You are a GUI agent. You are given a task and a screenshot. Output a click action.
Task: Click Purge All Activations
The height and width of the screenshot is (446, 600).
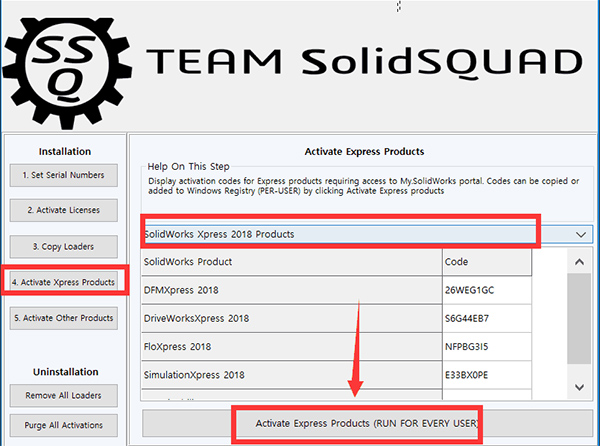tap(65, 424)
